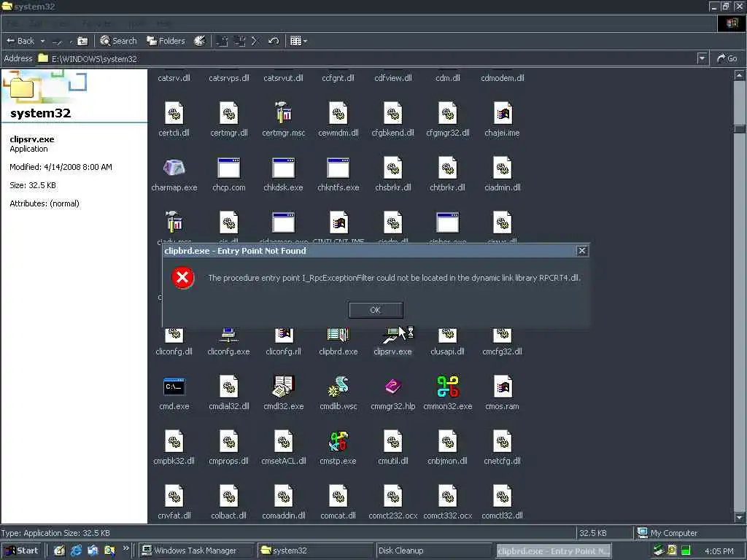This screenshot has height=560, width=747.
Task: Click the cliconfg.exe file label
Action: (228, 351)
